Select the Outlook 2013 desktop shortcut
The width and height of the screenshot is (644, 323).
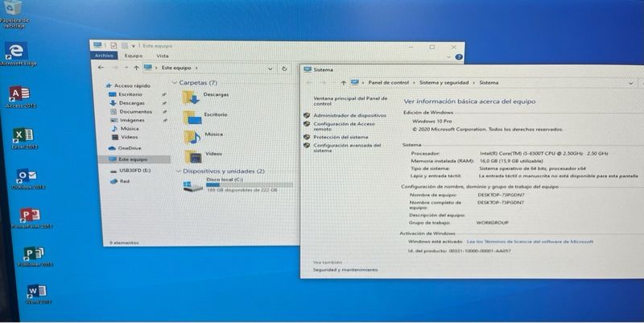[x=28, y=179]
